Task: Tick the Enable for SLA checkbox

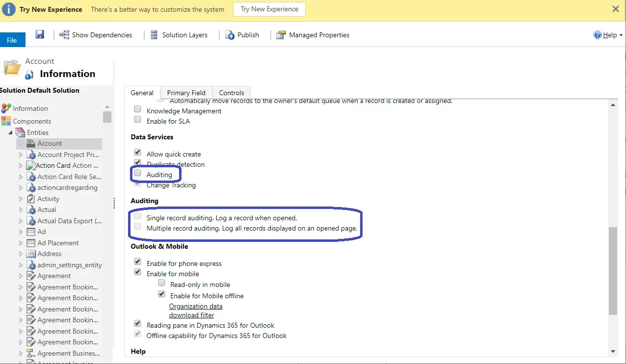Action: (x=137, y=120)
